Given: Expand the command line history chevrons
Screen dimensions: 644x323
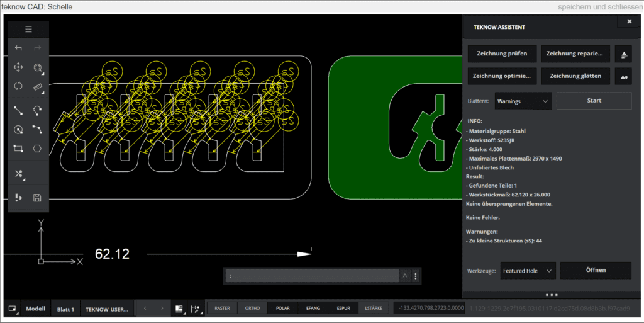Looking at the screenshot, I should click(x=405, y=276).
